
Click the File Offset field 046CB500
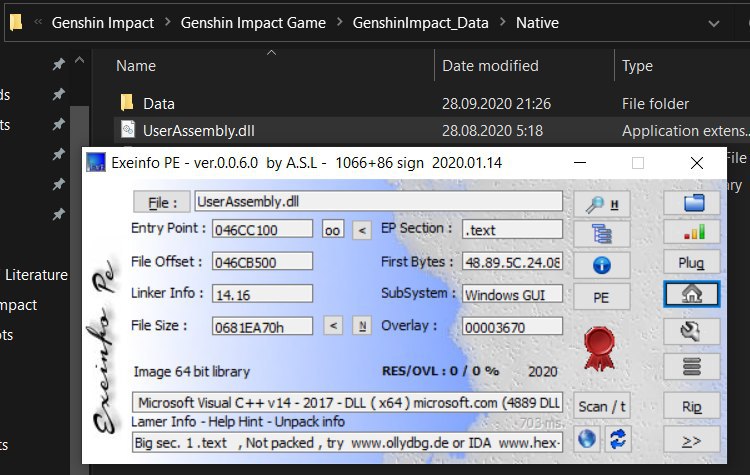point(262,262)
